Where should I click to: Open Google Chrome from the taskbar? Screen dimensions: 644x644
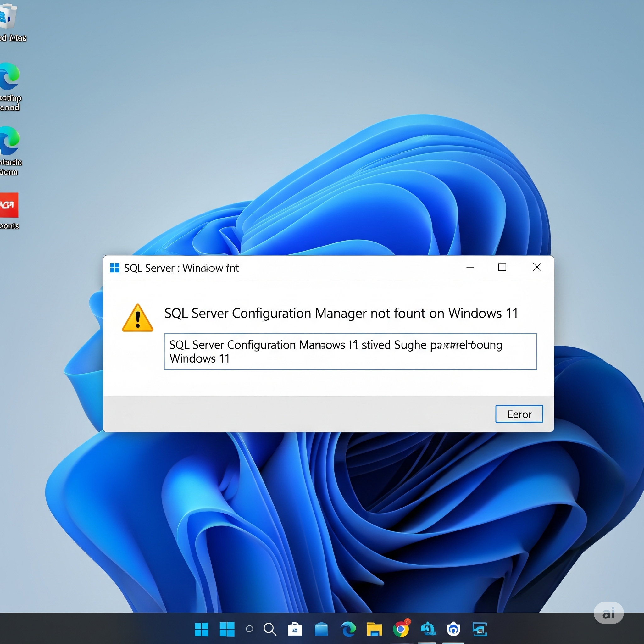point(401,629)
